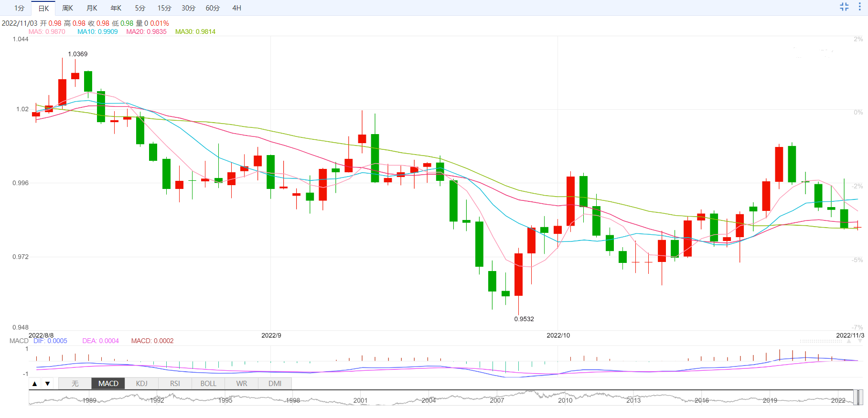This screenshot has width=868, height=418.
Task: Click the dotted resize grip above MACD panel
Action: 821,341
